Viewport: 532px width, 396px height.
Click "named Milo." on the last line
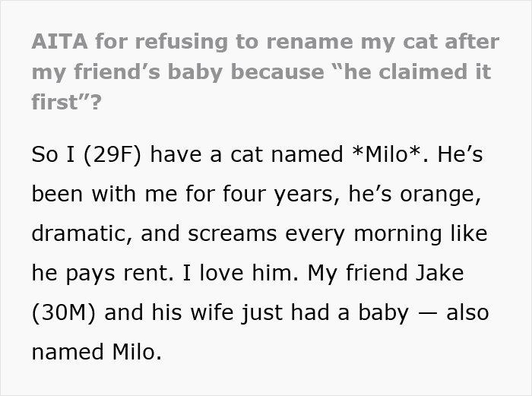pos(97,351)
